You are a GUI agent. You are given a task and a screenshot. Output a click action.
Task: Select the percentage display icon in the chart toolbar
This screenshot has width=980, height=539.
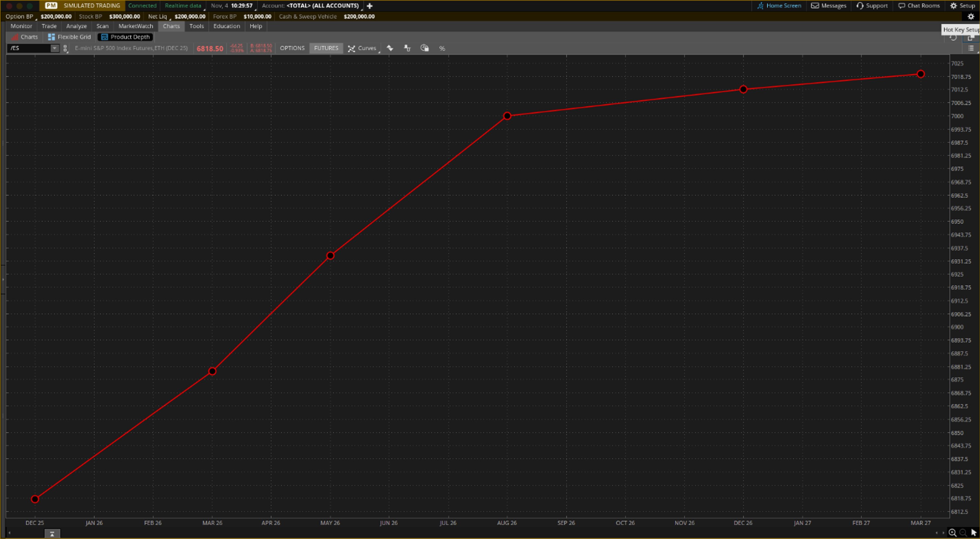tap(442, 48)
